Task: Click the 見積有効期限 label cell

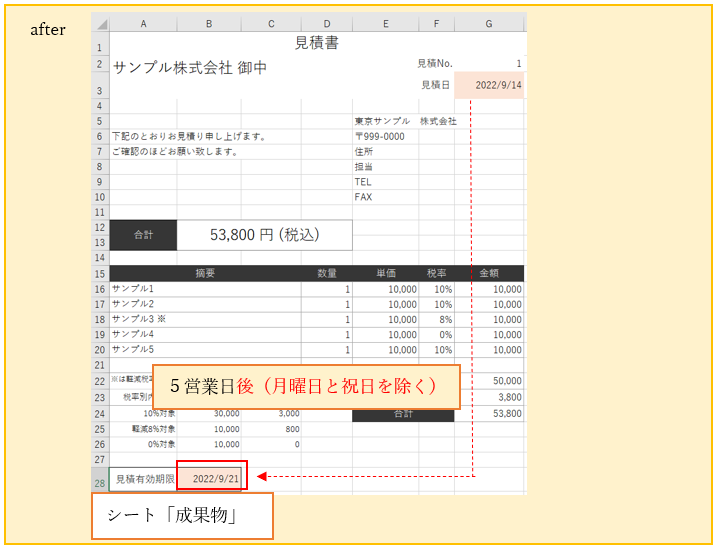Action: [143, 479]
